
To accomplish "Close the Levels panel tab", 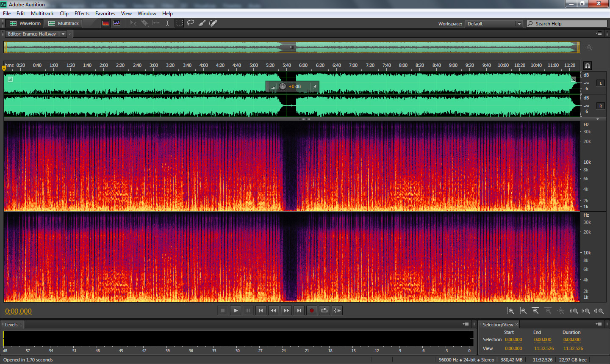I will (21, 325).
